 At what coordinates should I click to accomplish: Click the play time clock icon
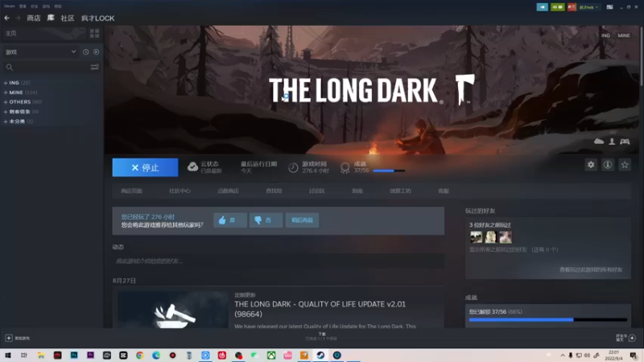293,167
